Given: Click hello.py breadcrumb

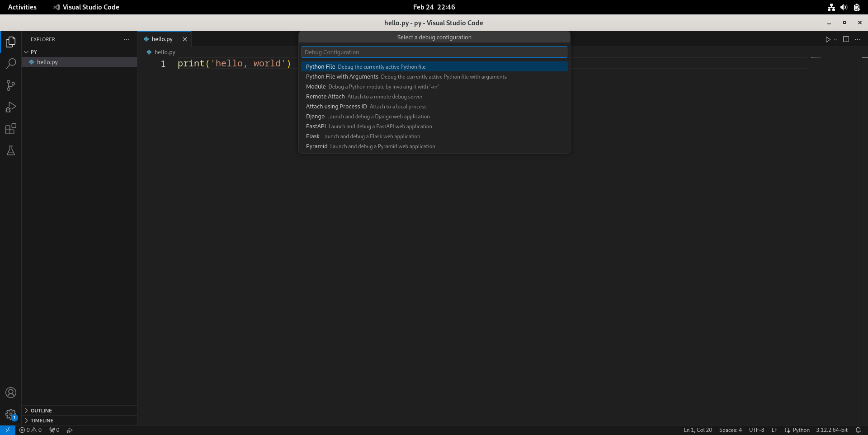Looking at the screenshot, I should pos(161,52).
